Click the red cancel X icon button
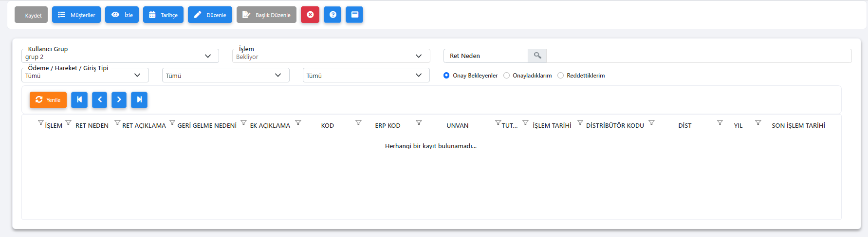This screenshot has height=237, width=868. point(310,15)
